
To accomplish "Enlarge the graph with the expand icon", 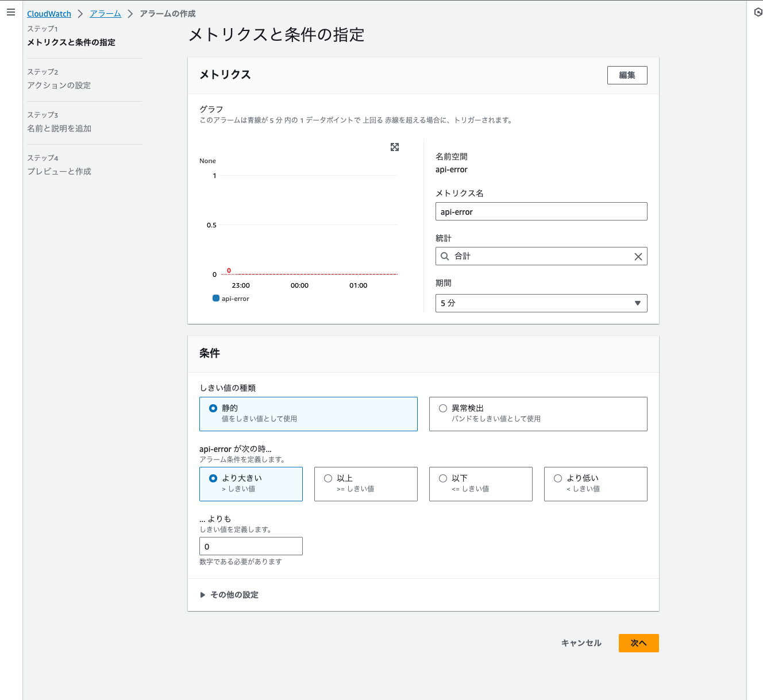I will [395, 147].
